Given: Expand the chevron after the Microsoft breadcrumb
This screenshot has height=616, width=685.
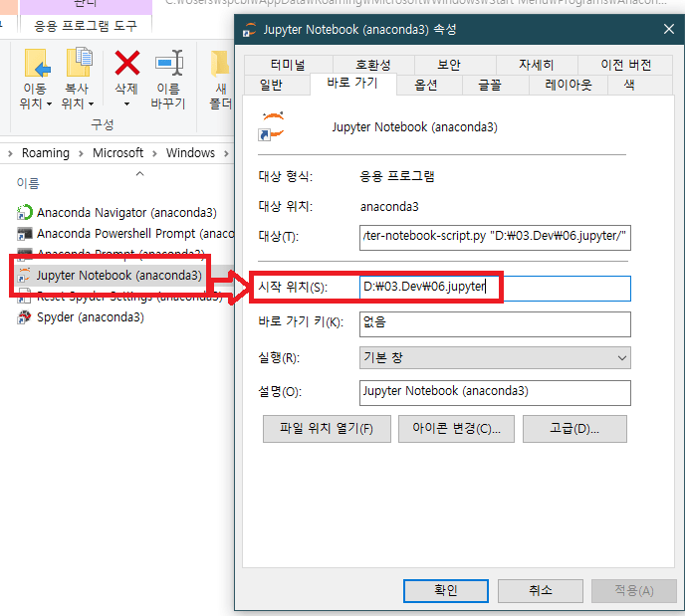Looking at the screenshot, I should pyautogui.click(x=154, y=153).
